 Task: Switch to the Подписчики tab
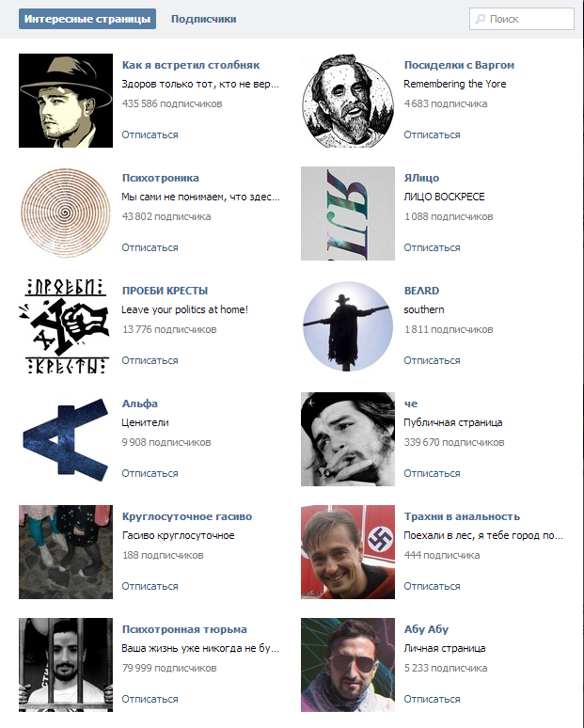[204, 19]
